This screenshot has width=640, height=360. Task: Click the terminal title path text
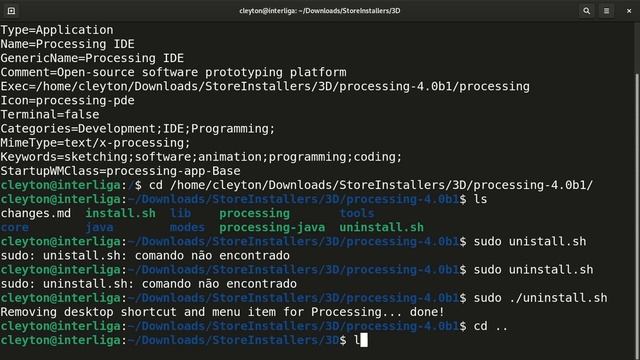coord(320,11)
